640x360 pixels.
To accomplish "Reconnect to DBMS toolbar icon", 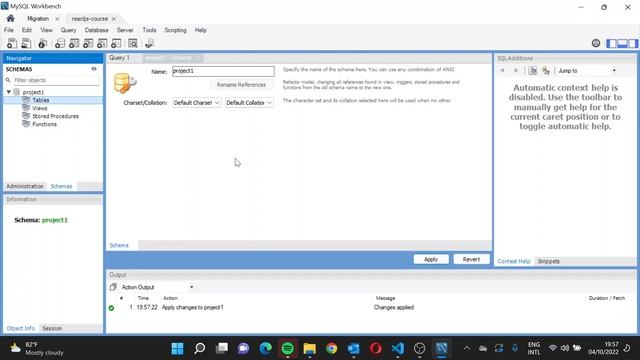I will [149, 43].
